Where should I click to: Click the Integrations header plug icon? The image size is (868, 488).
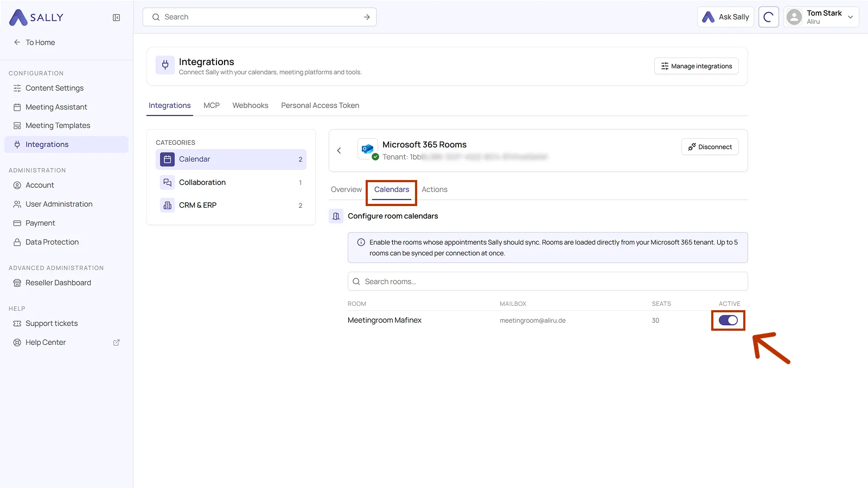[x=165, y=66]
